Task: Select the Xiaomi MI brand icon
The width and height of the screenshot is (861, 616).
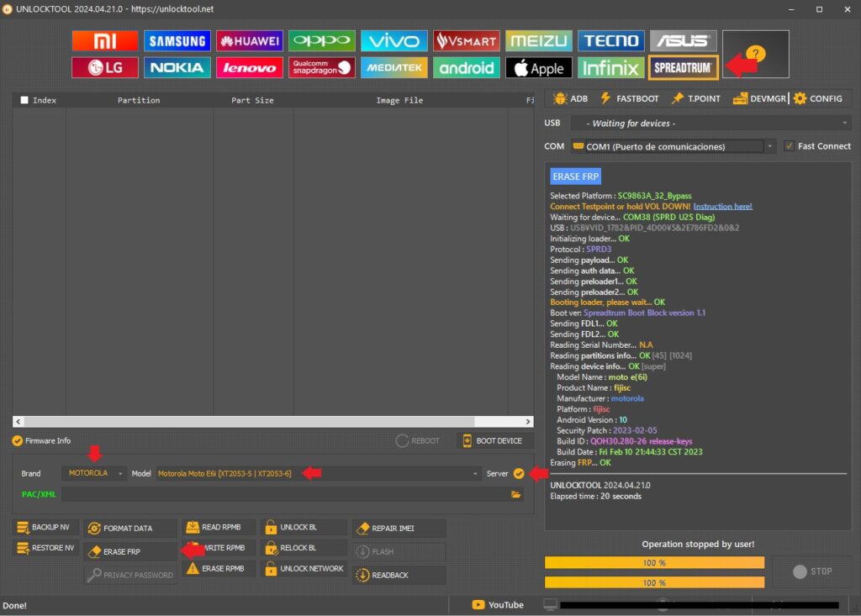Action: tap(105, 40)
